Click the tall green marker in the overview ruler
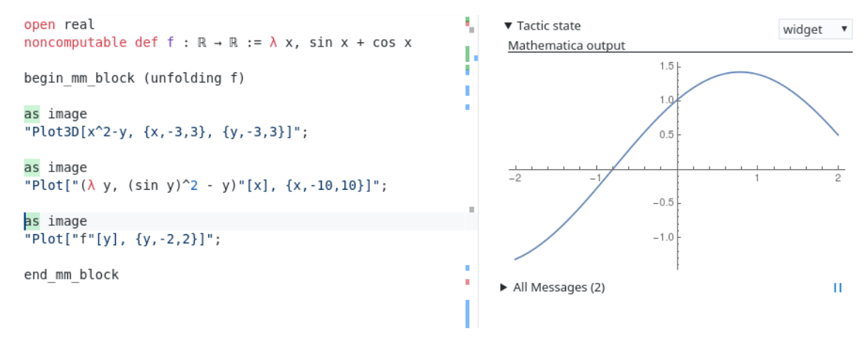This screenshot has width=868, height=342. click(467, 55)
